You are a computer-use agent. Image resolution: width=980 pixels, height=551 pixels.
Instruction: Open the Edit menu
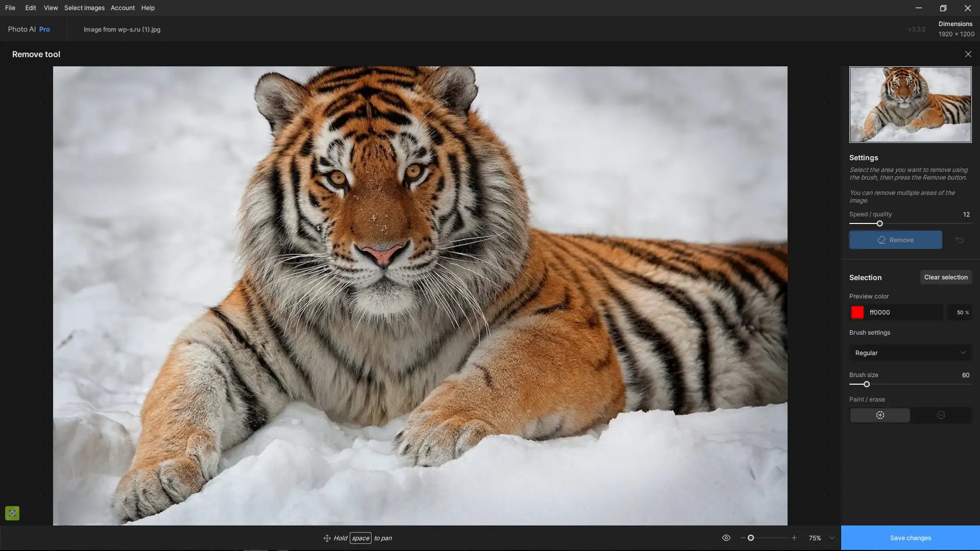coord(31,8)
